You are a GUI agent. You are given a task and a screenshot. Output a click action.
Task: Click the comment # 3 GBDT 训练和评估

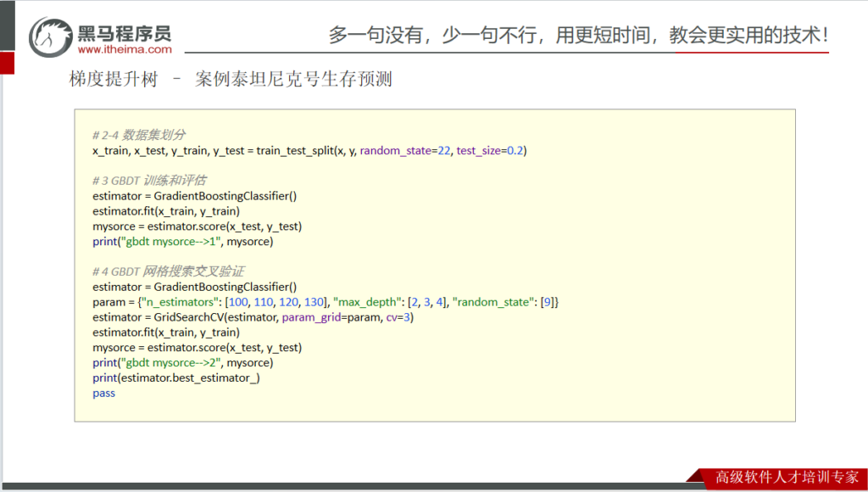(x=149, y=181)
